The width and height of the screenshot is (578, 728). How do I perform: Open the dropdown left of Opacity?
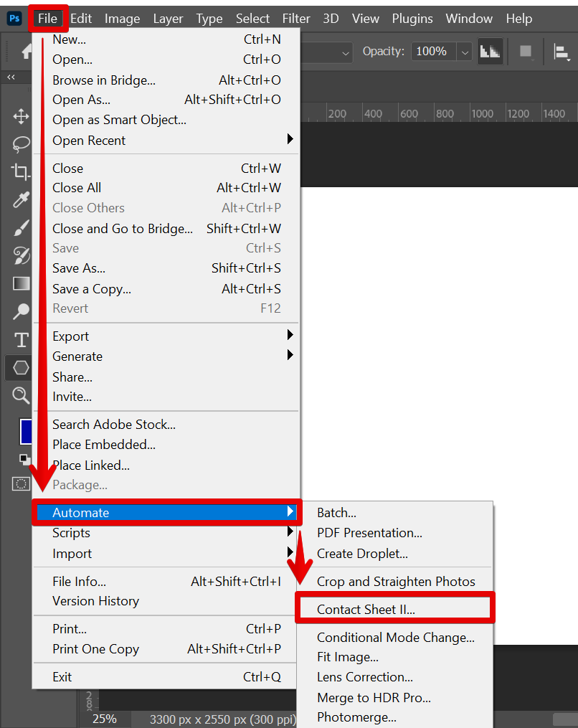click(345, 52)
